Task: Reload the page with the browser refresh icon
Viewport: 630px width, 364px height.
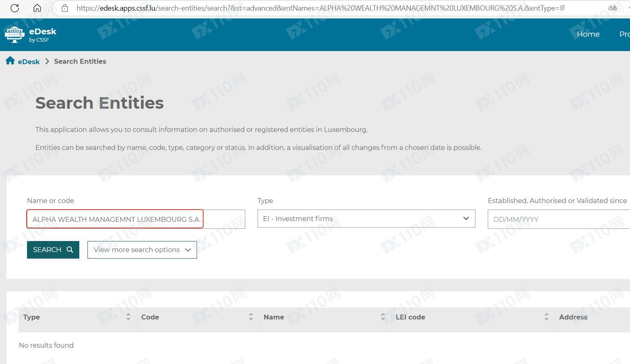Action: (15, 8)
